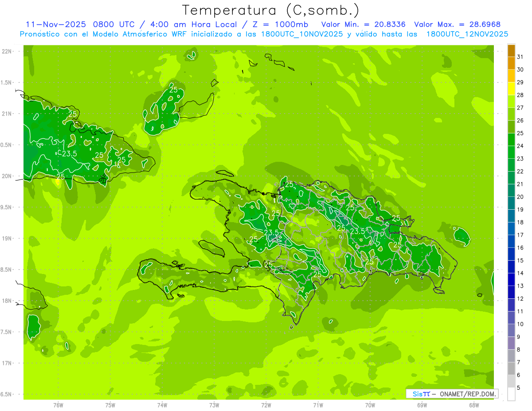The image size is (532, 411).
Task: Click the '19N' latitude axis label
Action: (x=7, y=239)
